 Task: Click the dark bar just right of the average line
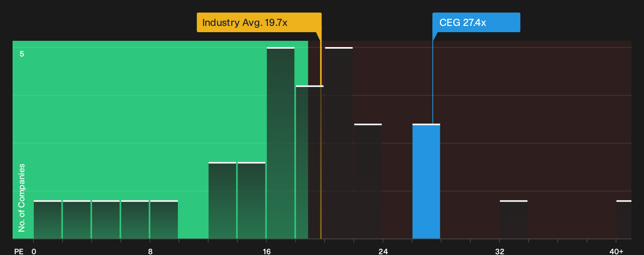point(339,143)
